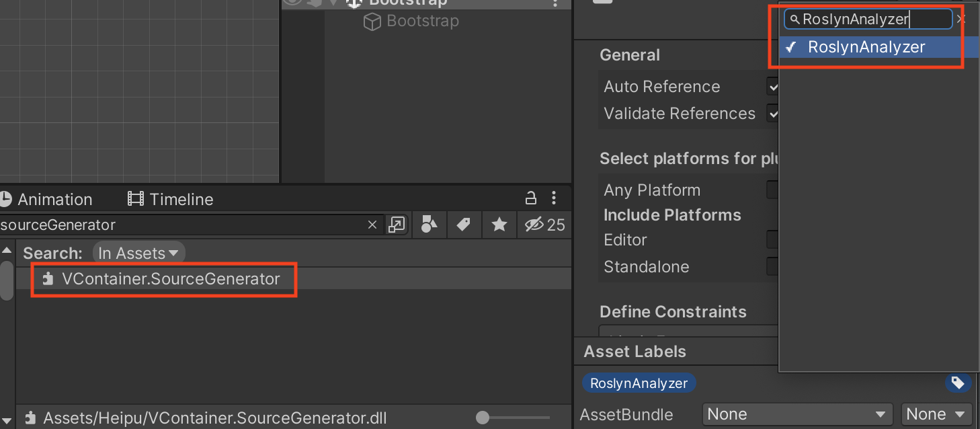Toggle the Any Platform checkbox
The image size is (980, 429).
773,190
